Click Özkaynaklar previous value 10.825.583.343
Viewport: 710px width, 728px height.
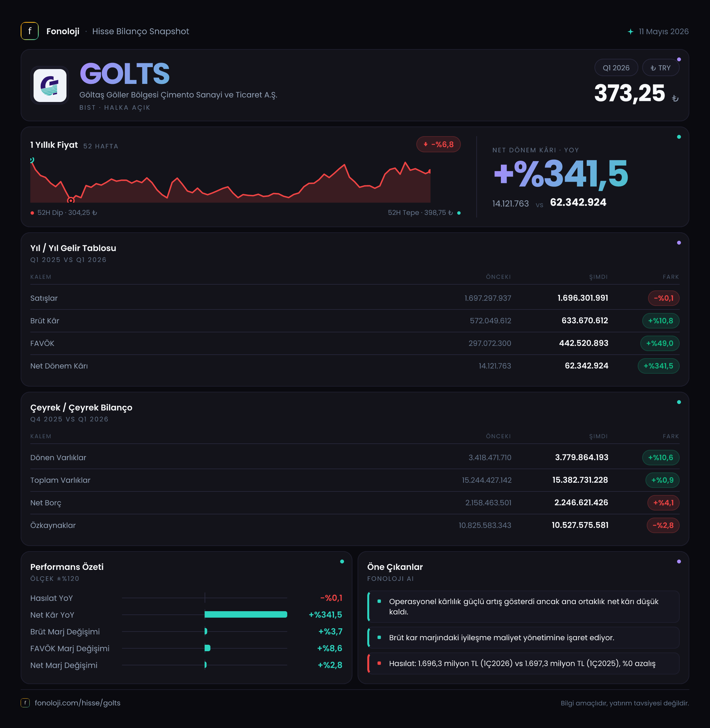485,525
